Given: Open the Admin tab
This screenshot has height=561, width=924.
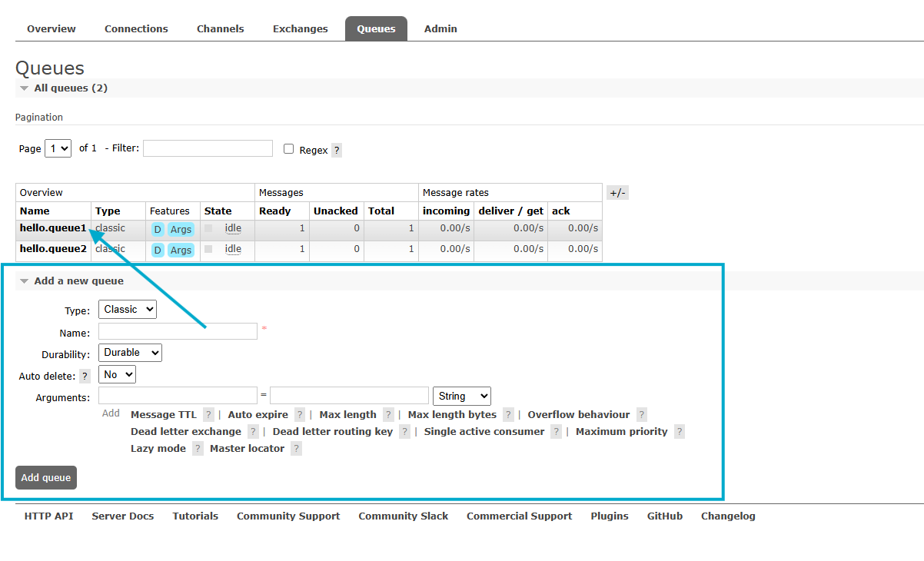Looking at the screenshot, I should [x=440, y=29].
